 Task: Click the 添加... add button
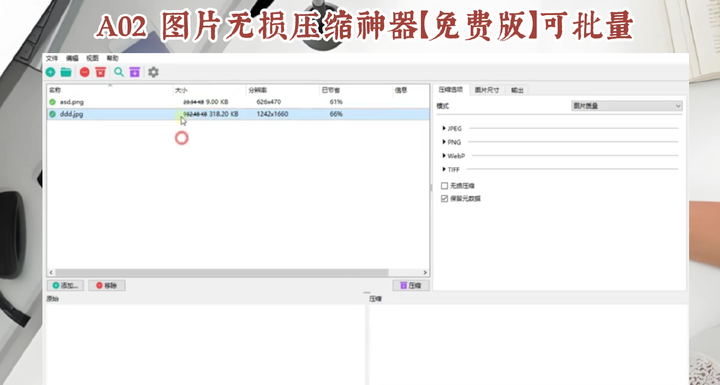coord(65,285)
